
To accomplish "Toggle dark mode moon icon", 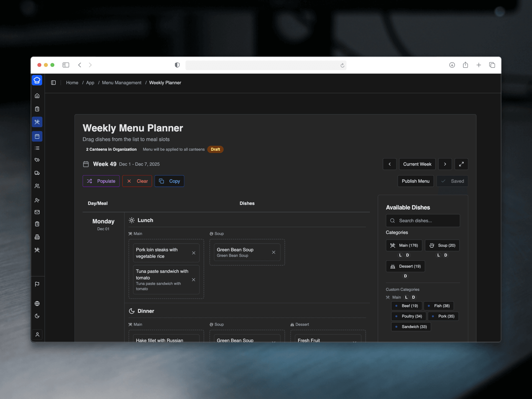I will click(37, 316).
